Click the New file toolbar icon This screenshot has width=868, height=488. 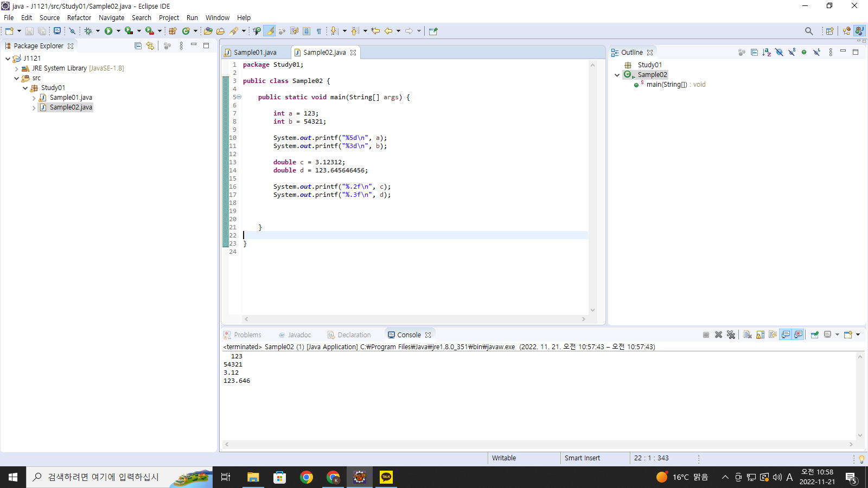pyautogui.click(x=9, y=31)
